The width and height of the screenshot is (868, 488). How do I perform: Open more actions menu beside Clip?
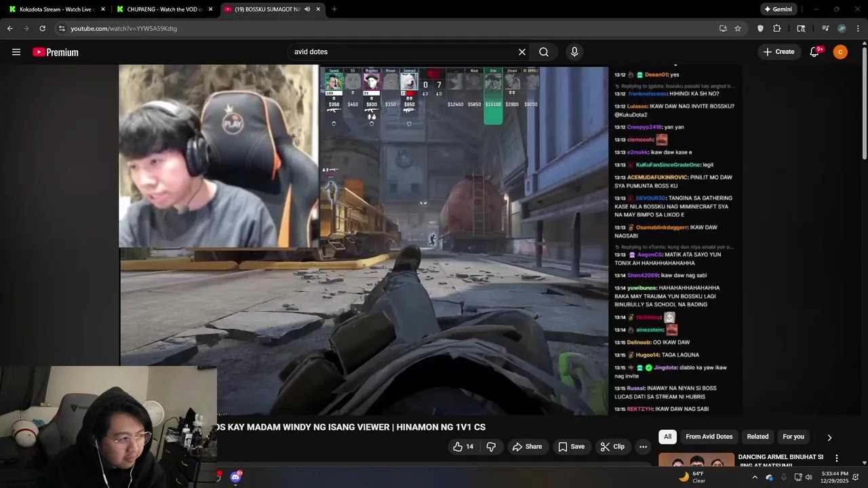click(643, 447)
